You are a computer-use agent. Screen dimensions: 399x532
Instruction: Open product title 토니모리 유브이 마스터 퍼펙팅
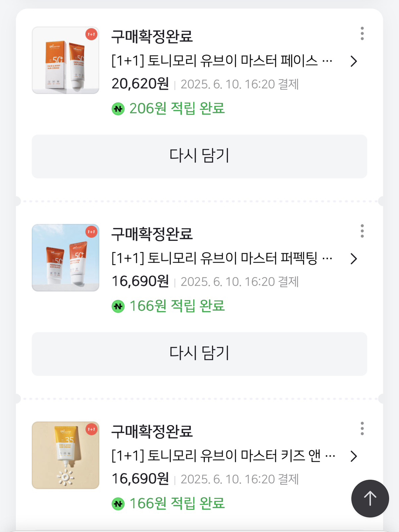click(221, 258)
